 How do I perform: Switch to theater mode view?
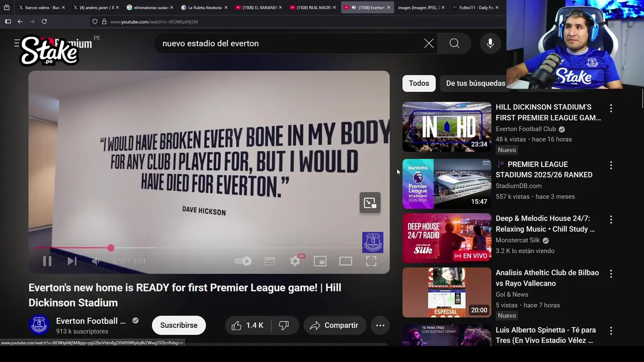tap(345, 261)
